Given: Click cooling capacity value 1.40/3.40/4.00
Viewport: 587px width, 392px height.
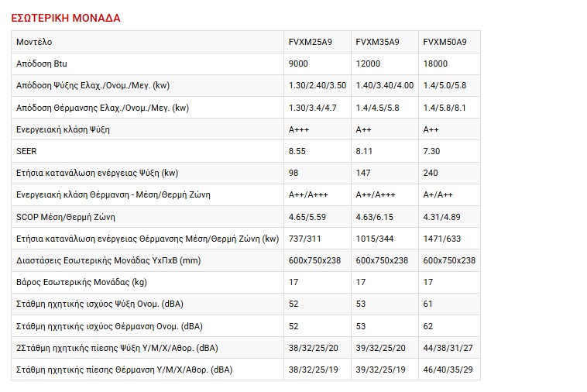Looking at the screenshot, I should 384,85.
